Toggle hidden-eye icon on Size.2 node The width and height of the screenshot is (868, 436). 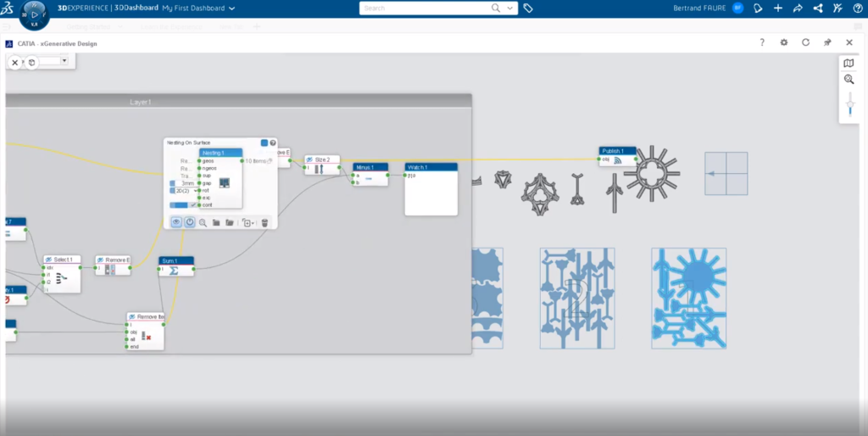click(310, 159)
